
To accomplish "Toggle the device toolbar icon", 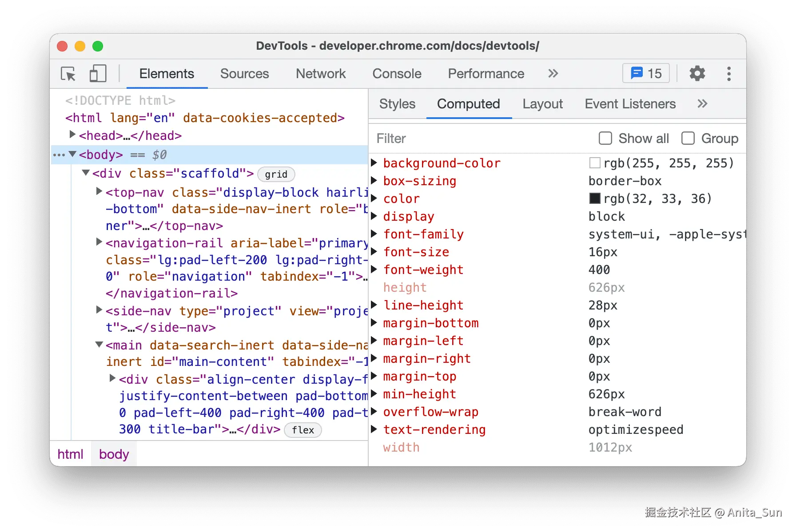I will 98,74.
